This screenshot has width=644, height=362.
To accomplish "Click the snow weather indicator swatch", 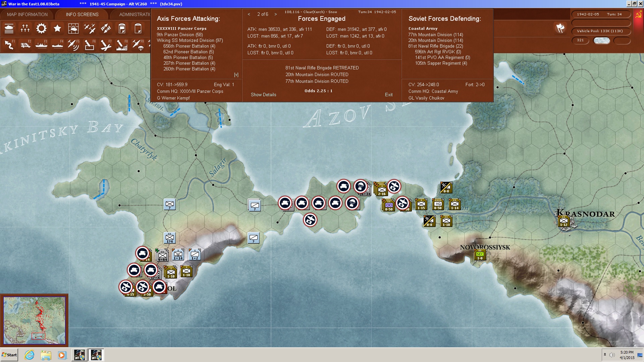I will pos(602,40).
